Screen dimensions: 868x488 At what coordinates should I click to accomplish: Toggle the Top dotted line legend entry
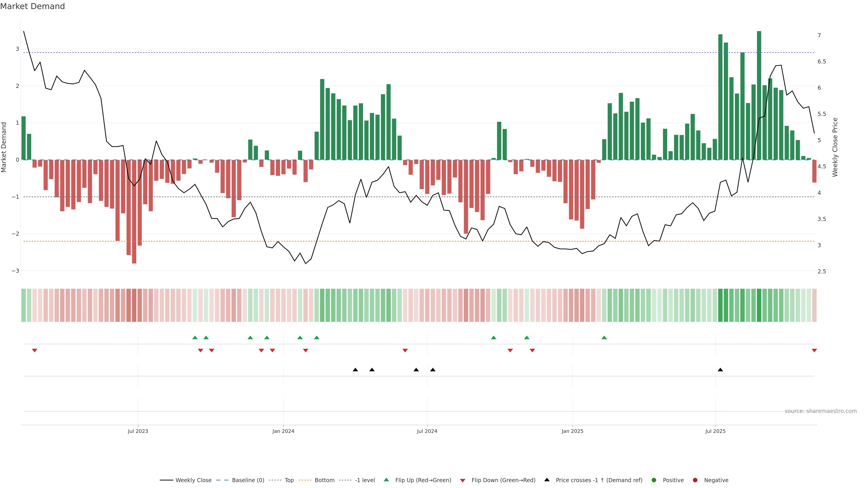pos(289,480)
